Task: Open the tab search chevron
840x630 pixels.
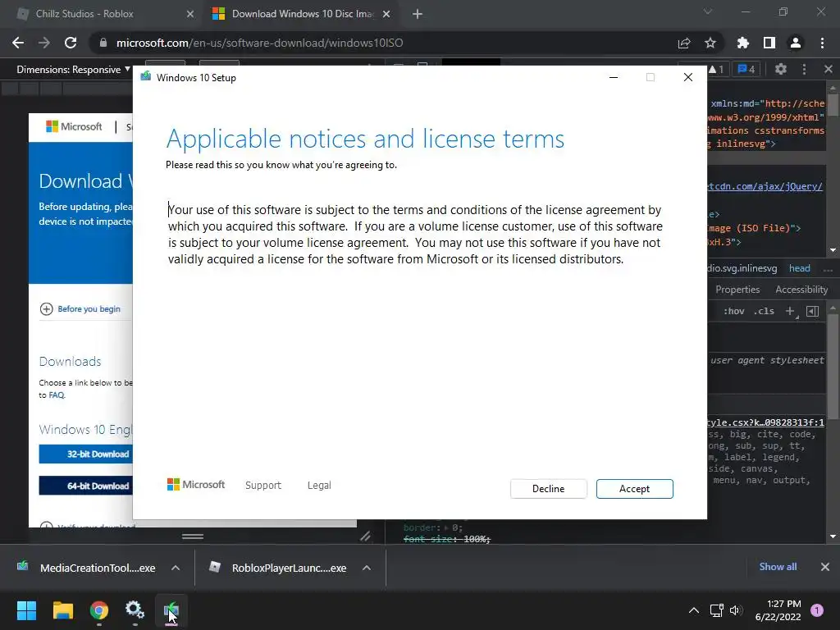Action: 708,11
